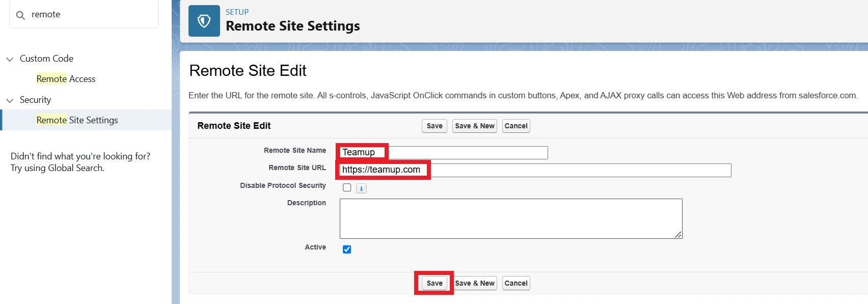This screenshot has width=868, height=304.
Task: Click the Remote Site Settings shield icon
Action: tap(204, 21)
